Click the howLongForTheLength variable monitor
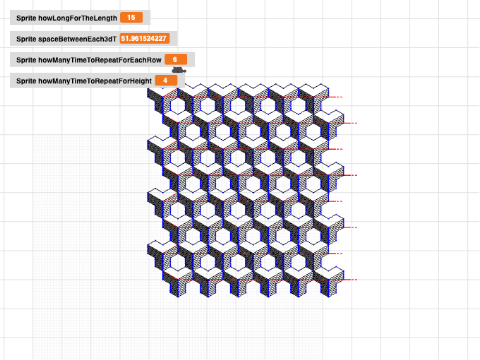Screen dimensions: 480x360 click(80, 18)
